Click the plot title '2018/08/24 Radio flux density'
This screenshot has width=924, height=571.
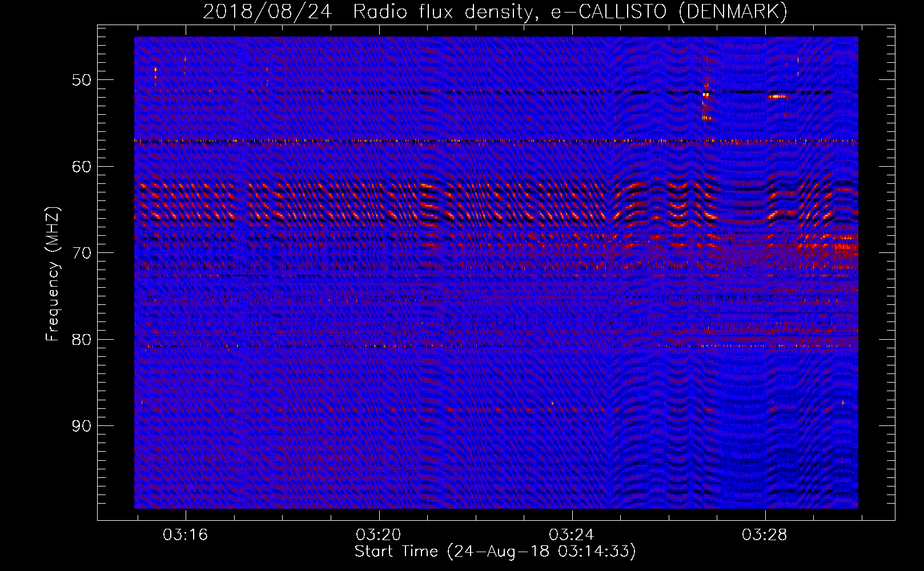pyautogui.click(x=371, y=11)
